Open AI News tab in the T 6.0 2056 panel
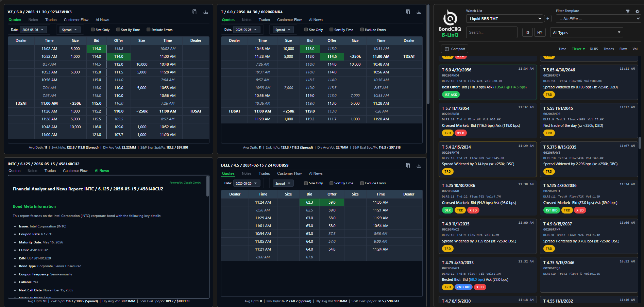This screenshot has width=644, height=307. [316, 20]
